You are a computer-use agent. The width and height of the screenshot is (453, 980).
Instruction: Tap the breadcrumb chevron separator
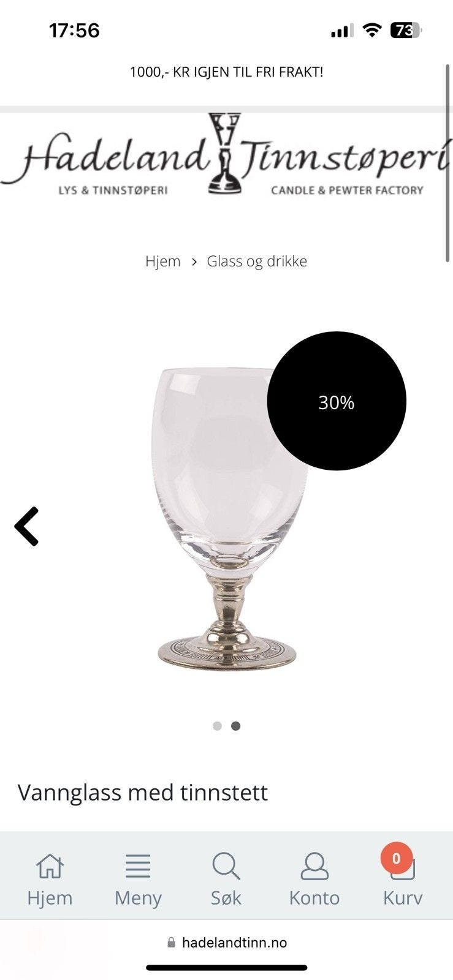coord(194,262)
